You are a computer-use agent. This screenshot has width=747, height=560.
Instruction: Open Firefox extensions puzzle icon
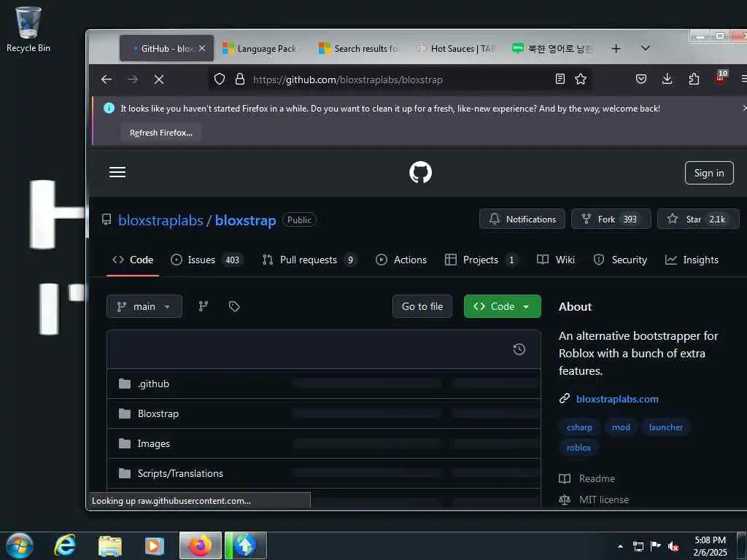[694, 79]
